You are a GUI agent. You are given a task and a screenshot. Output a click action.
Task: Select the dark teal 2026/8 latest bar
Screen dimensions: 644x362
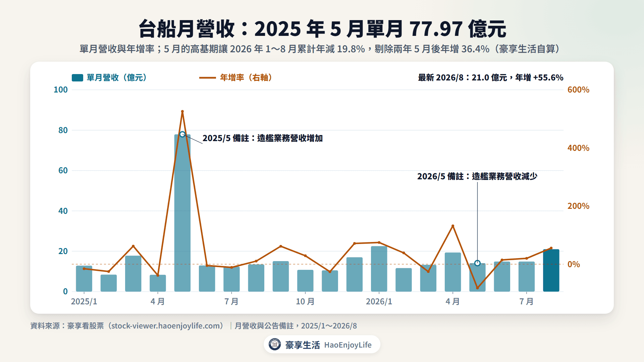551,270
